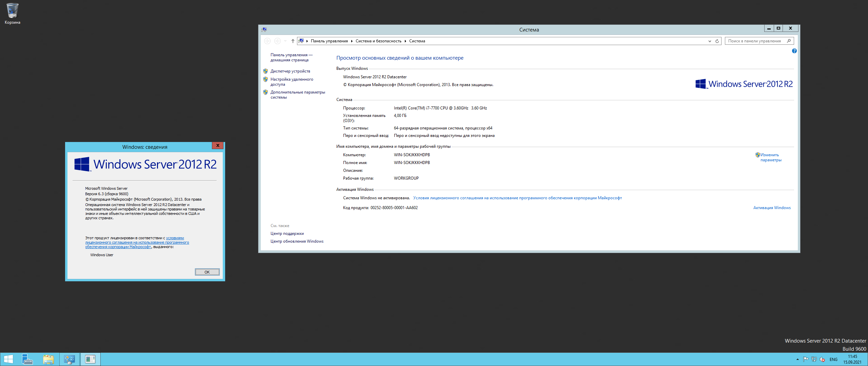Select Панель управления breadcrumb
This screenshot has width=868, height=366.
[329, 41]
